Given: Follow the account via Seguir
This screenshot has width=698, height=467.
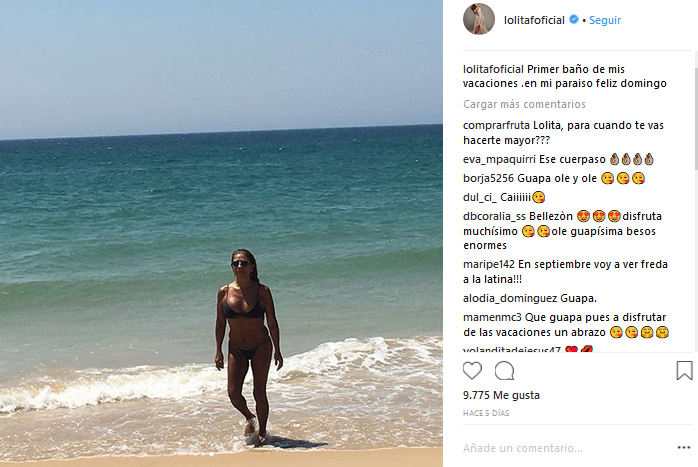Looking at the screenshot, I should click(605, 20).
